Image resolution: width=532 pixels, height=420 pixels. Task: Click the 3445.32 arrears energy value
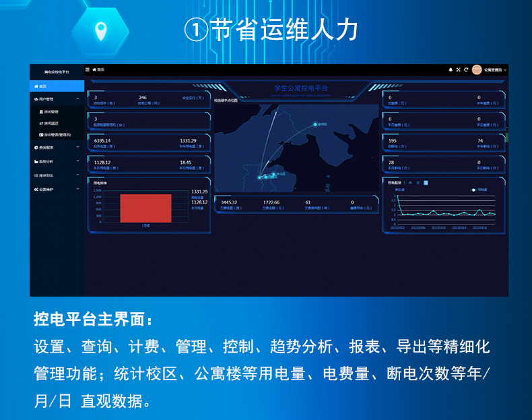(229, 202)
